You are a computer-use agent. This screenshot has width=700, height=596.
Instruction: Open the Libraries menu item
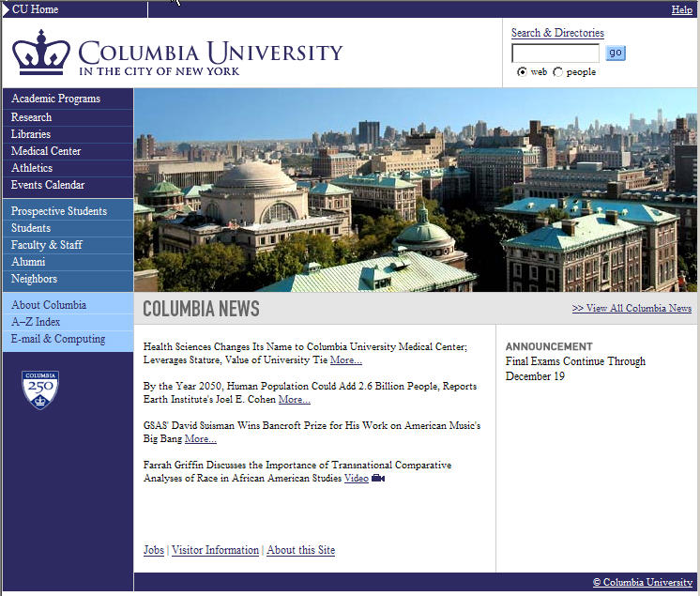point(31,134)
